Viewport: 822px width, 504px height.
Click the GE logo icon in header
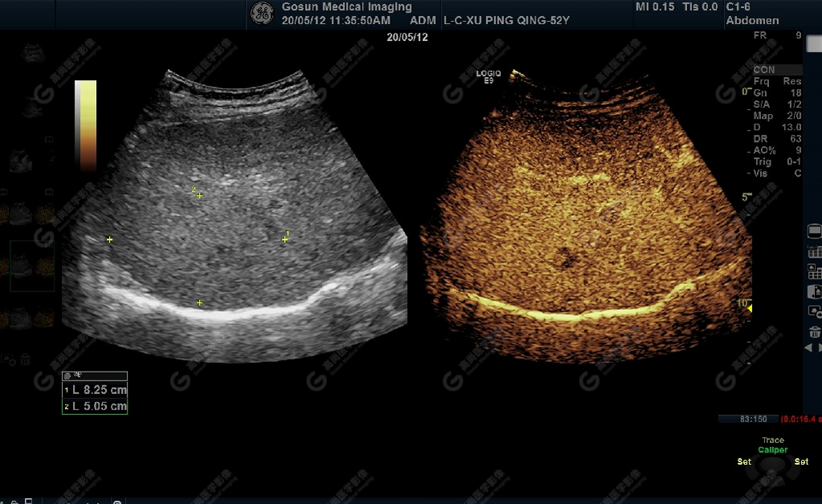tap(261, 14)
